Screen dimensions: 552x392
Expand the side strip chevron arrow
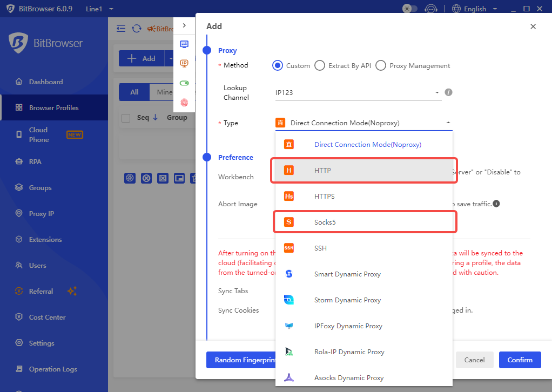tap(184, 25)
